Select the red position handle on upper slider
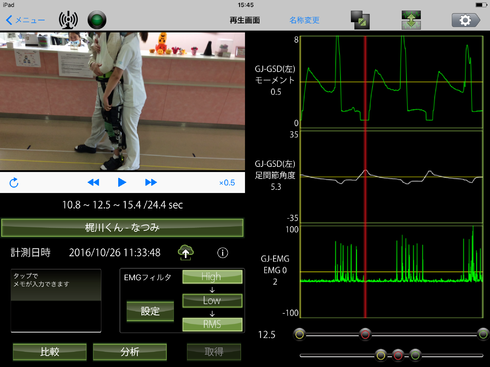490x367 pixels. (365, 334)
